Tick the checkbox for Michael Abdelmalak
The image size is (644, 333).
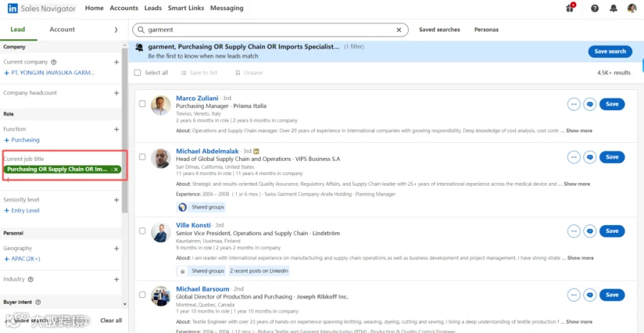click(x=142, y=156)
